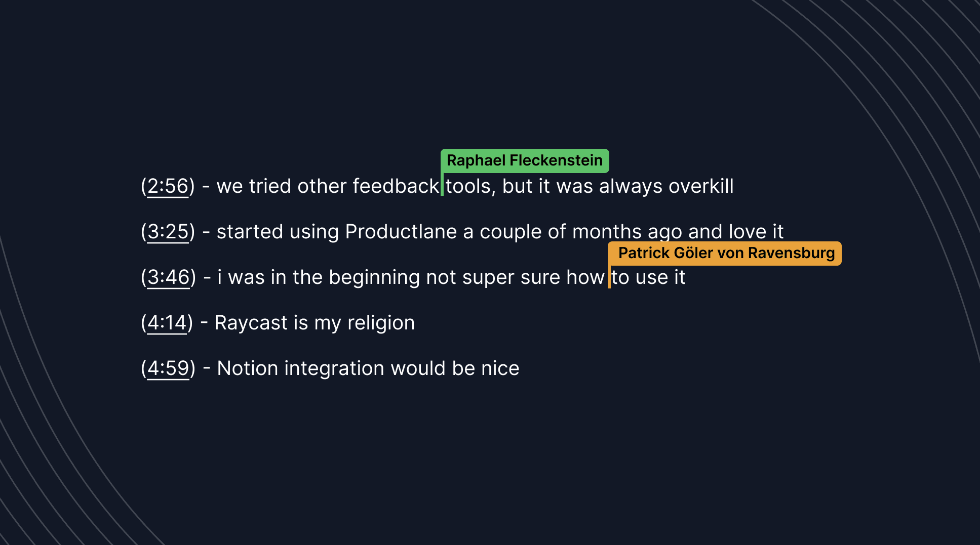Click the word feedback in first note
Screen dimensions: 980x545
(x=395, y=186)
